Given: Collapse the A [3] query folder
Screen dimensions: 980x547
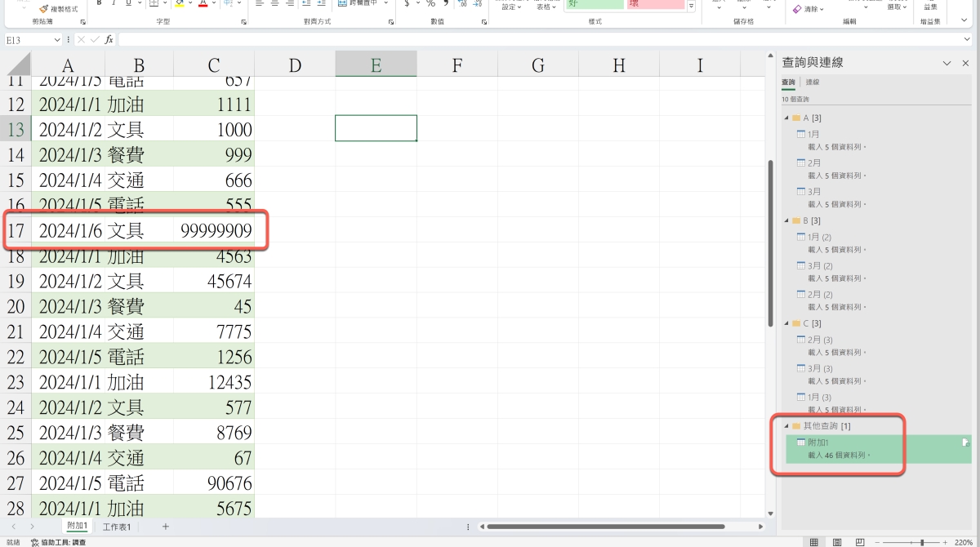Looking at the screenshot, I should [x=786, y=118].
